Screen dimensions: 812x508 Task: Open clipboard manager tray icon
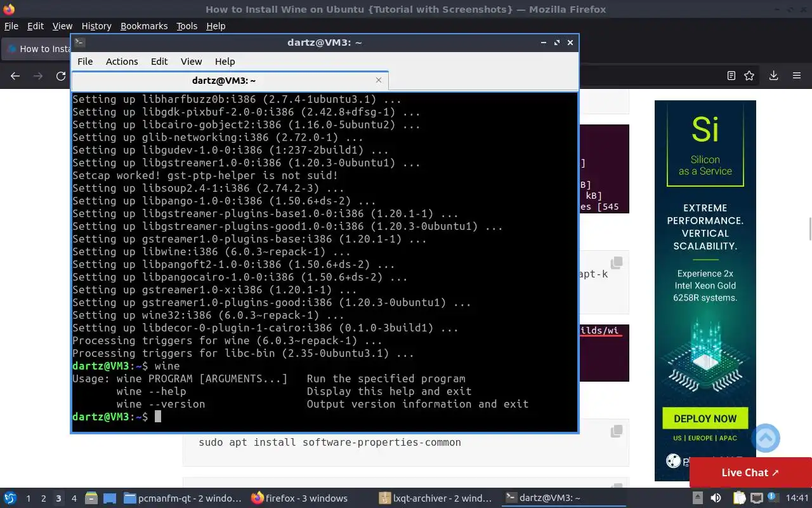point(739,498)
